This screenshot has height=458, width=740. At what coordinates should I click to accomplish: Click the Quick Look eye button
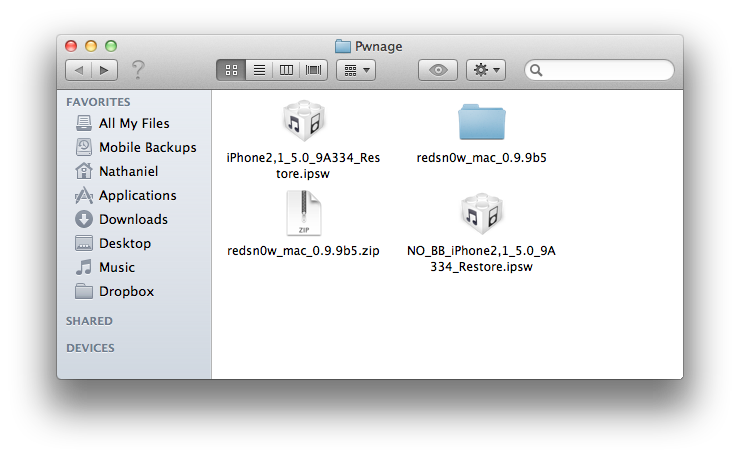[438, 70]
